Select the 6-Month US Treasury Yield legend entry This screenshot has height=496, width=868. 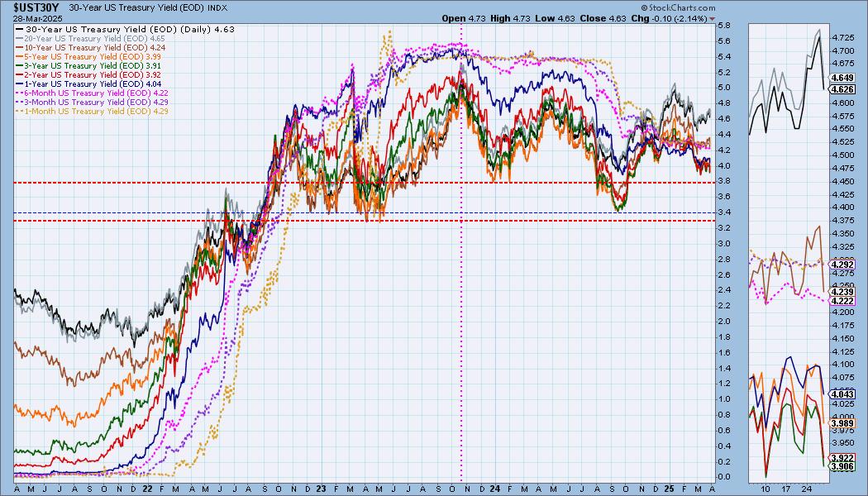click(93, 93)
